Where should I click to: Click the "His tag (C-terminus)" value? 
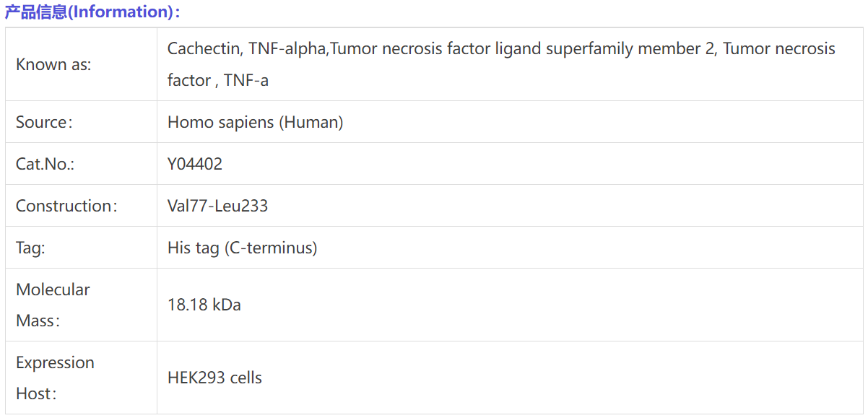pos(242,248)
